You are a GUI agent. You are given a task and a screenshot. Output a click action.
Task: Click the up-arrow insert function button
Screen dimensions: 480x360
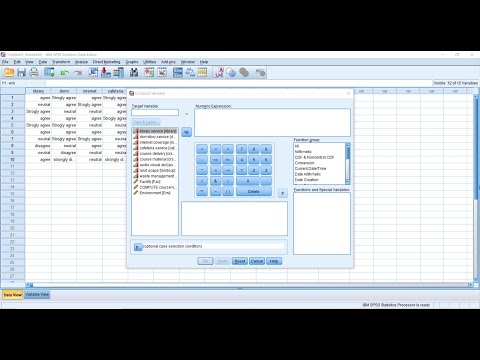(283, 193)
